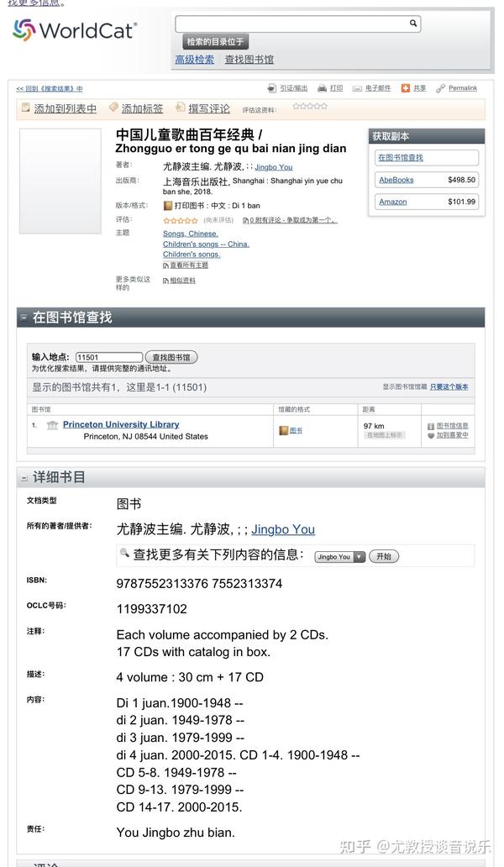Click the search magnifier in the search box
This screenshot has width=504, height=867.
[412, 23]
